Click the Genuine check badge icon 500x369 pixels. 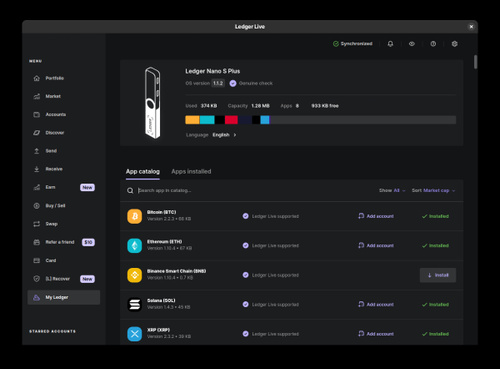click(x=233, y=83)
